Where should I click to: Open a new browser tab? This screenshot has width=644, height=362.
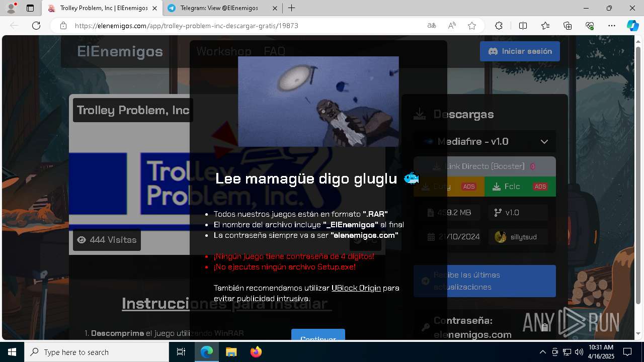tap(291, 8)
